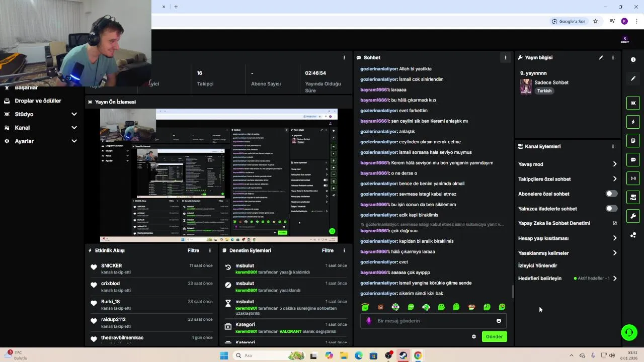Click the Bir mesaj gönderin input field
This screenshot has width=644, height=362.
434,321
